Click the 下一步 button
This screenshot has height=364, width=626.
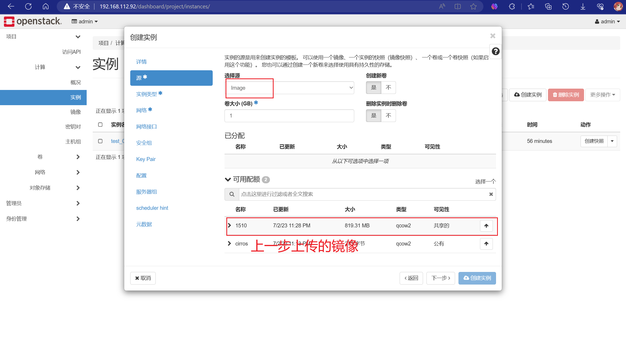tap(440, 278)
